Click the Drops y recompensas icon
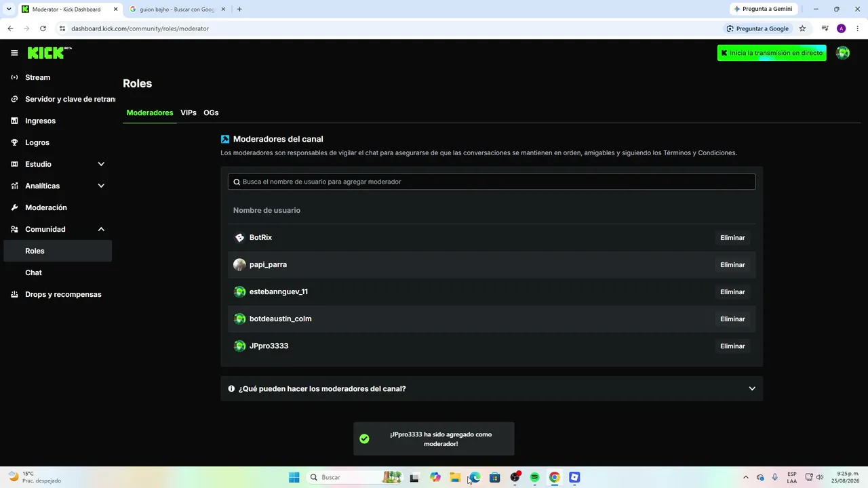This screenshot has height=488, width=868. pyautogui.click(x=14, y=294)
